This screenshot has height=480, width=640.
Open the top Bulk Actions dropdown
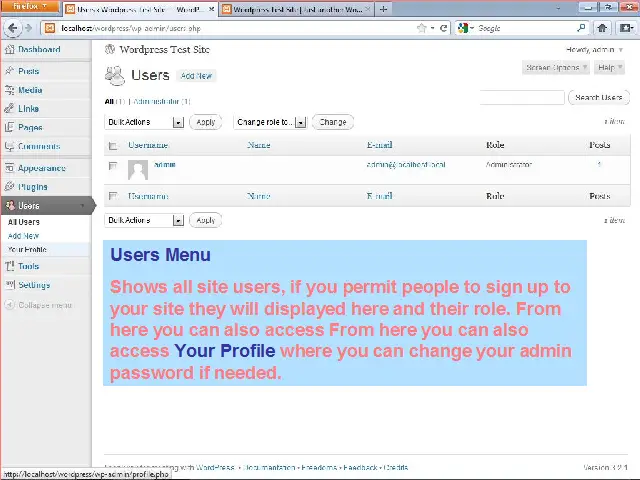tap(144, 122)
